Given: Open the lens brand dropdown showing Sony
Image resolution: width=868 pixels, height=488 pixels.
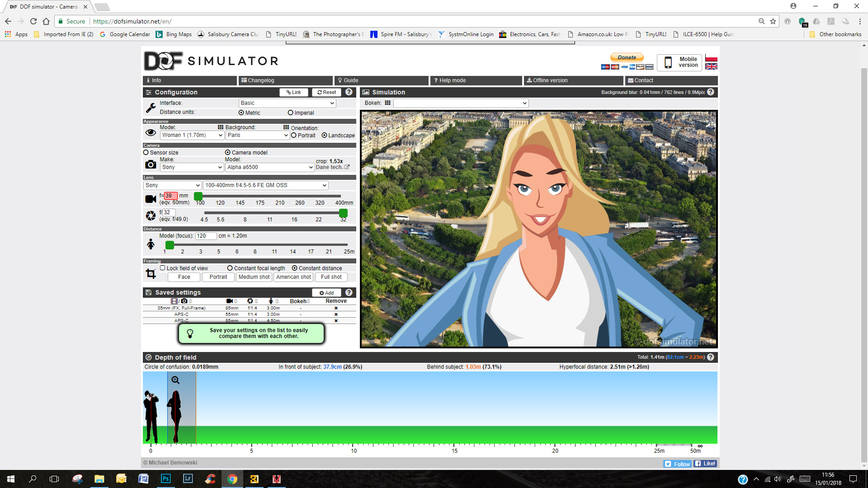Looking at the screenshot, I should [x=172, y=185].
